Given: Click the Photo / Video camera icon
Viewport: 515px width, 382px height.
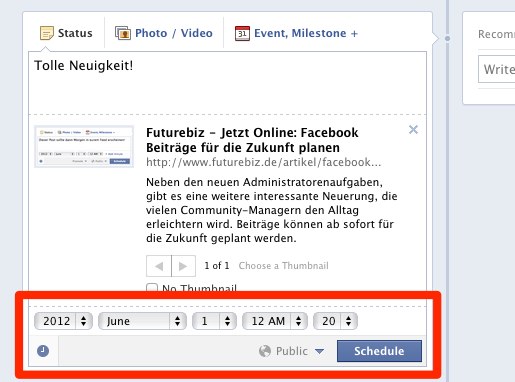Looking at the screenshot, I should 123,33.
